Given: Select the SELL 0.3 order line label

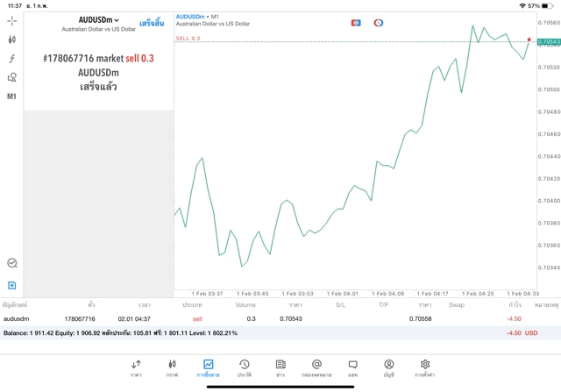Looking at the screenshot, I should (x=188, y=39).
